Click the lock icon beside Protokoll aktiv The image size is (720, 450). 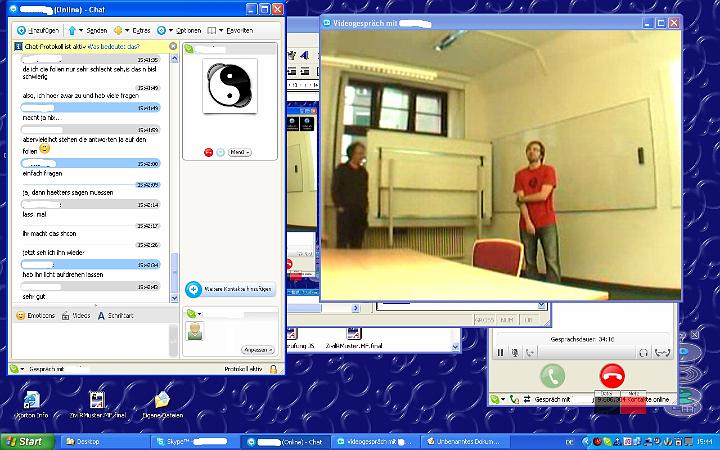point(273,369)
